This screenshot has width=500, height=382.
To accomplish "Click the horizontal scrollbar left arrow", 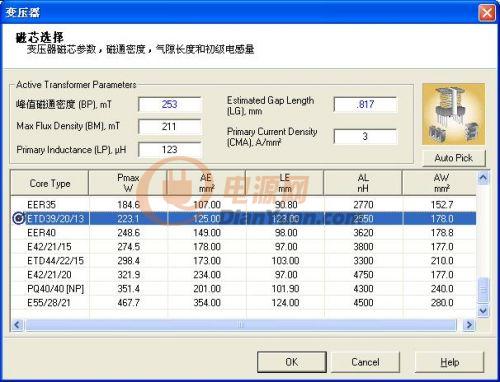I will [17, 324].
